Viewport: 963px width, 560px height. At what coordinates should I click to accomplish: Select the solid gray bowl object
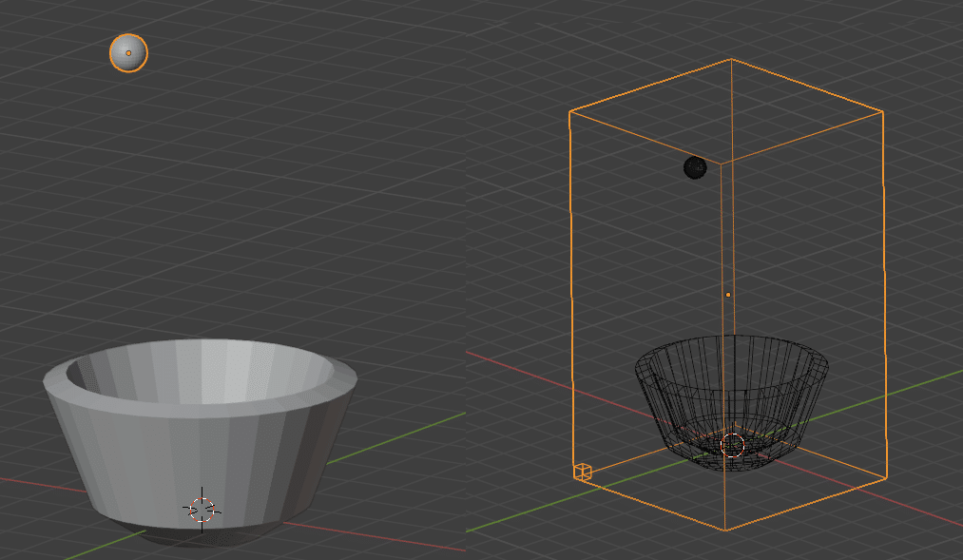(x=201, y=441)
